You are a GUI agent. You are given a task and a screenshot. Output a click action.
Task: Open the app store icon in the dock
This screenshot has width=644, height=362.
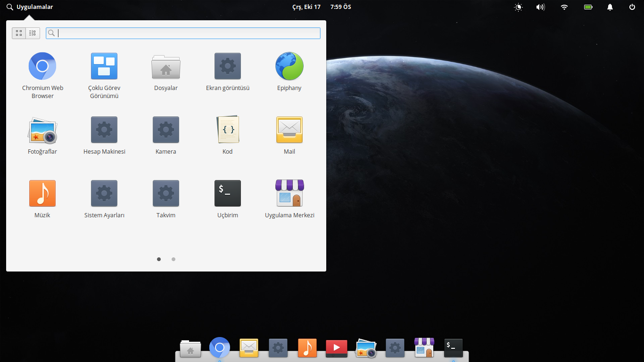[x=424, y=347]
